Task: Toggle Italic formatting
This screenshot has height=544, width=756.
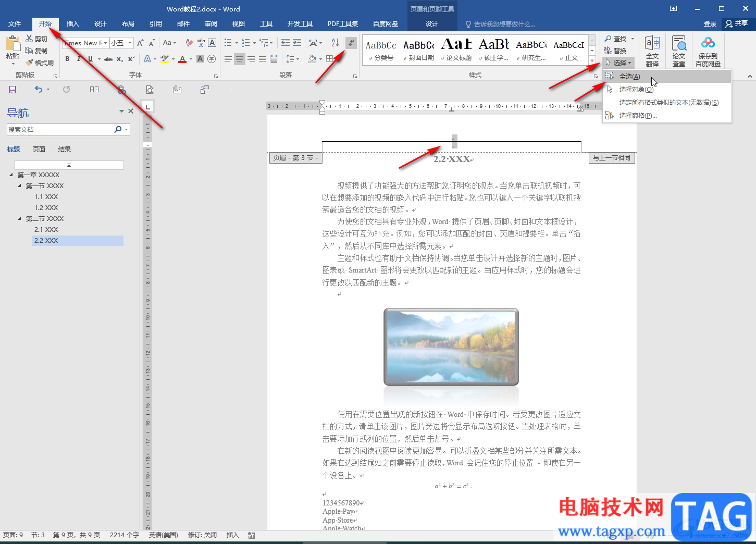Action: (x=79, y=59)
